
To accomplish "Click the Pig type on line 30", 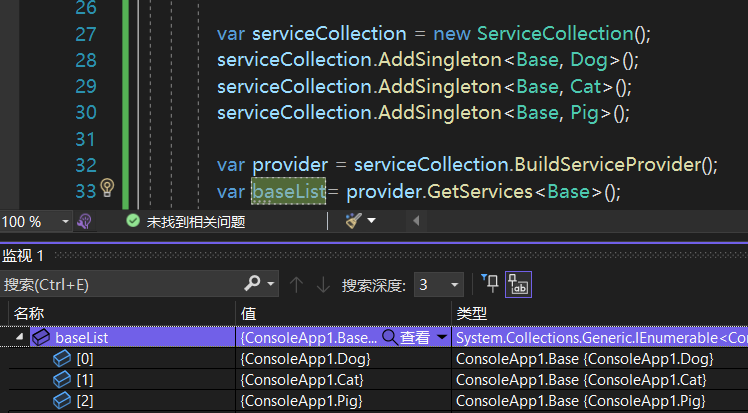I will pos(584,113).
